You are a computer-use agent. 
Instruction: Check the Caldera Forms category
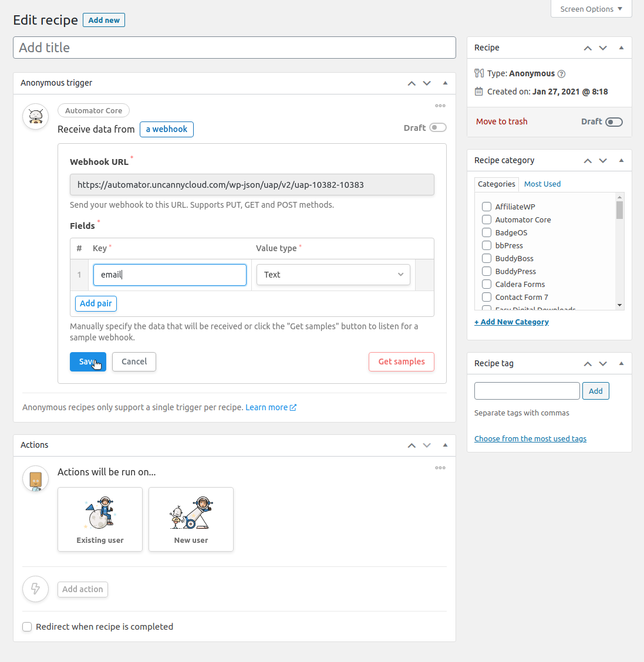point(487,284)
